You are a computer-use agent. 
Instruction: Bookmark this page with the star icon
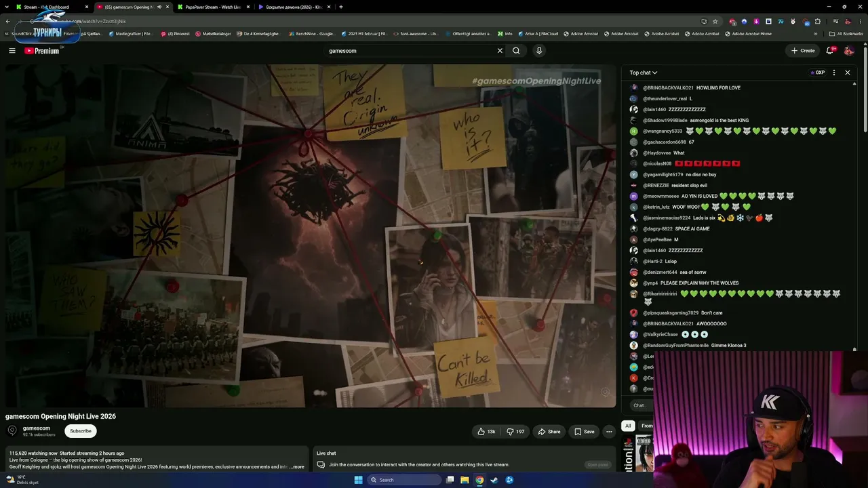click(x=715, y=21)
